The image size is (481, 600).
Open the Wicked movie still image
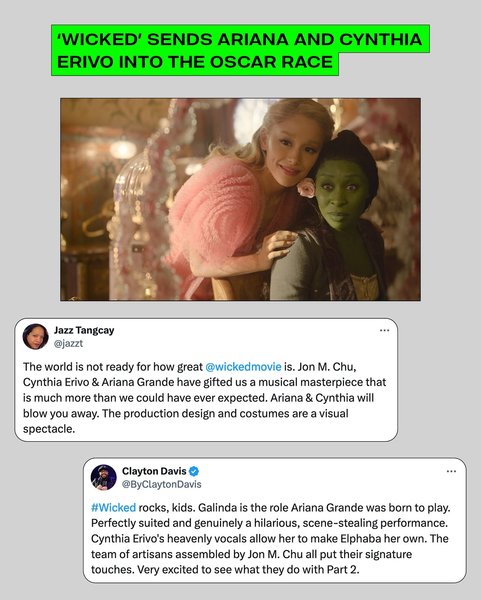[x=240, y=199]
